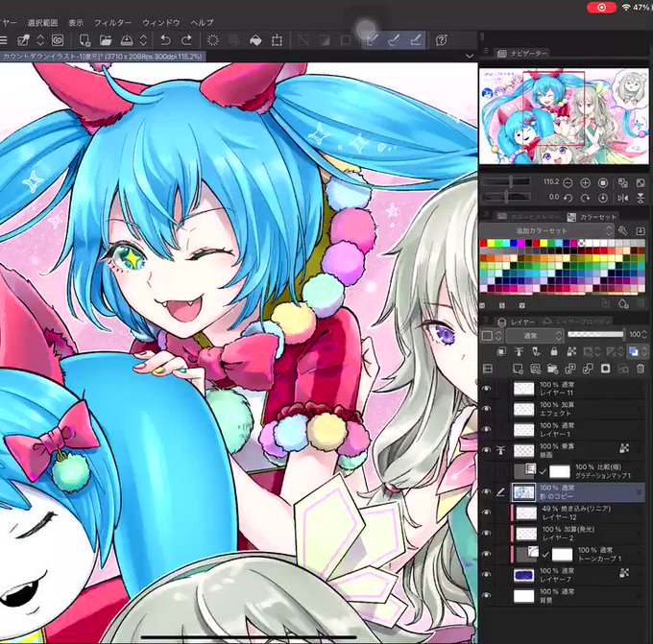Adjust the Navigator zoom slider

click(x=506, y=182)
